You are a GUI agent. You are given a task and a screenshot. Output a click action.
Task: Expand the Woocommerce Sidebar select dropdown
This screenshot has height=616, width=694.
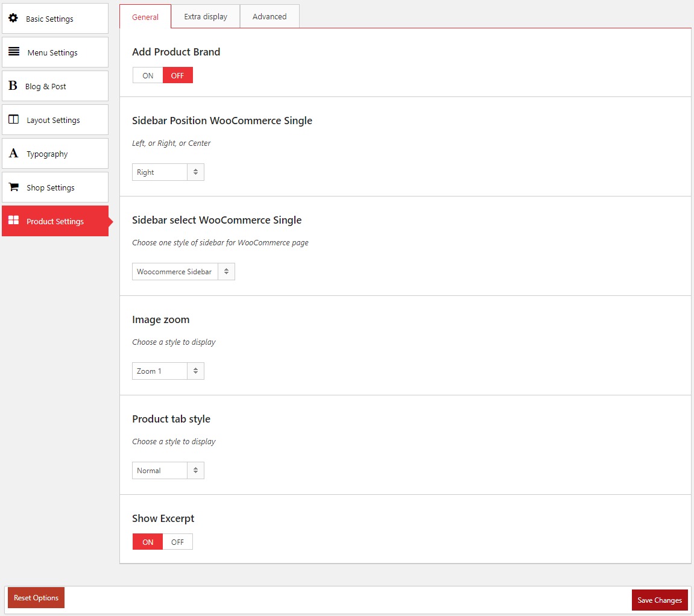(x=183, y=272)
